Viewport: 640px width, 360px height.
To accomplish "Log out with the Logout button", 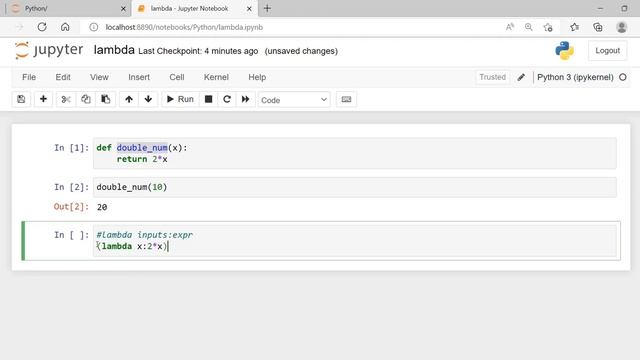I will coord(607,51).
